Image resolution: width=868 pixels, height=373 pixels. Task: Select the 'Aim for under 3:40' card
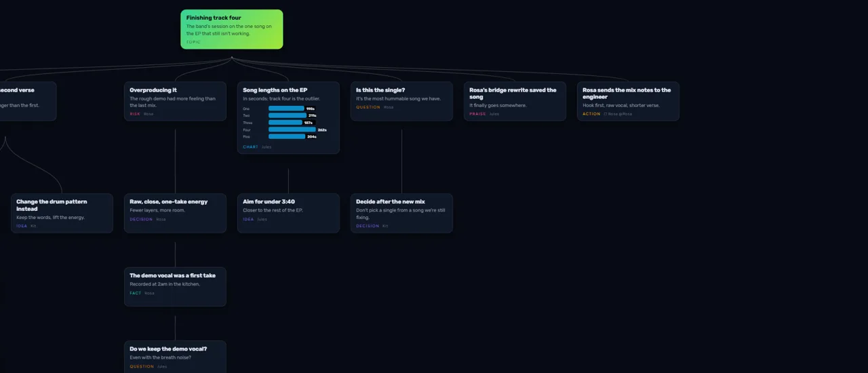click(288, 213)
